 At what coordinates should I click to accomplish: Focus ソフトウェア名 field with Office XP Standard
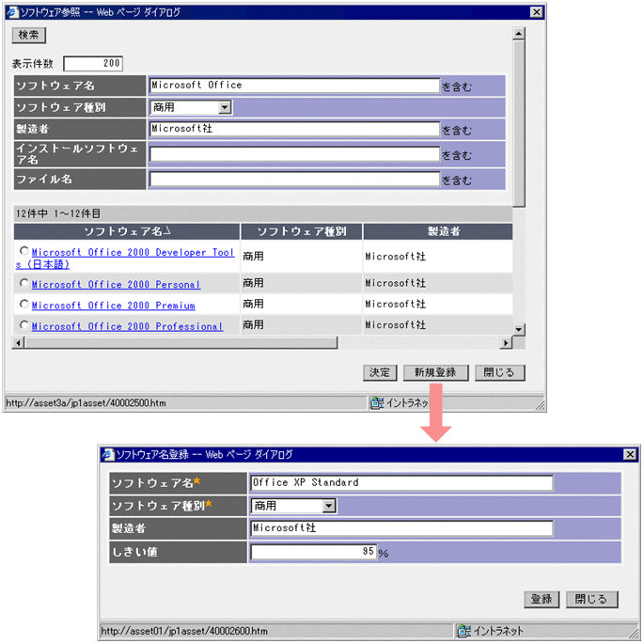(x=401, y=483)
